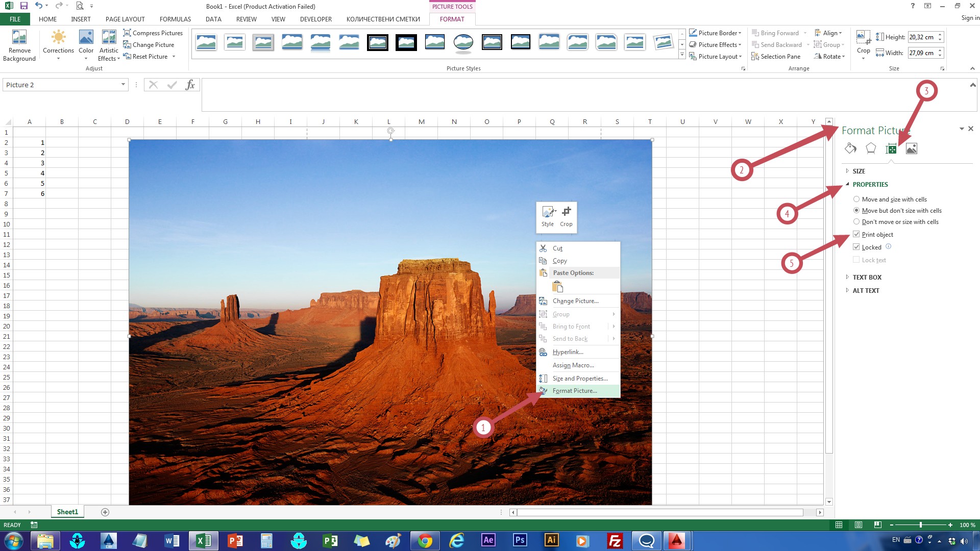980x551 pixels.
Task: Uncheck the Print object checkbox
Action: 856,234
